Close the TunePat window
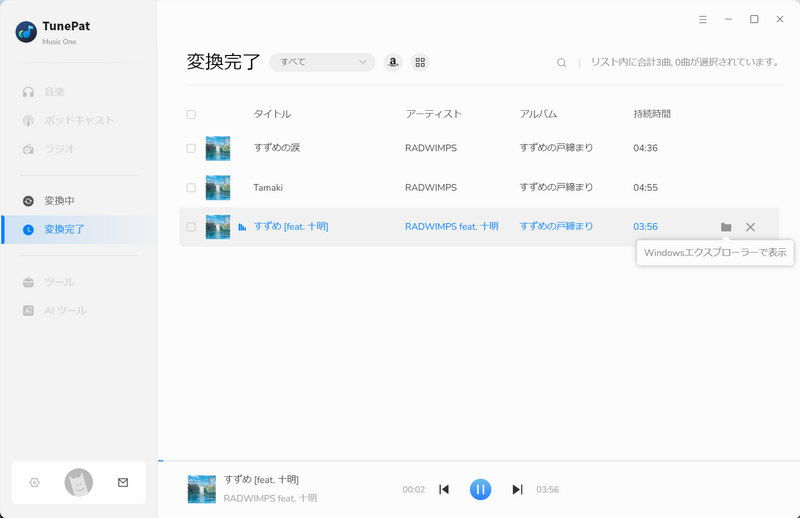The height and width of the screenshot is (518, 800). coord(780,19)
